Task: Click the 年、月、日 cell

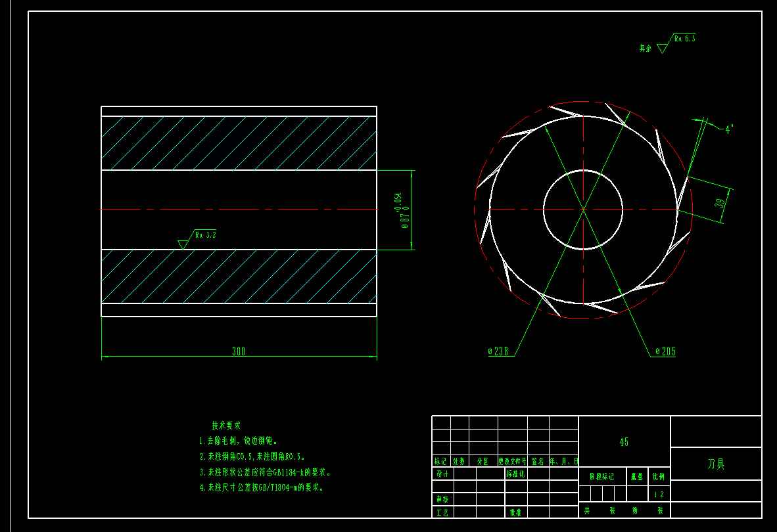Action: tap(563, 461)
